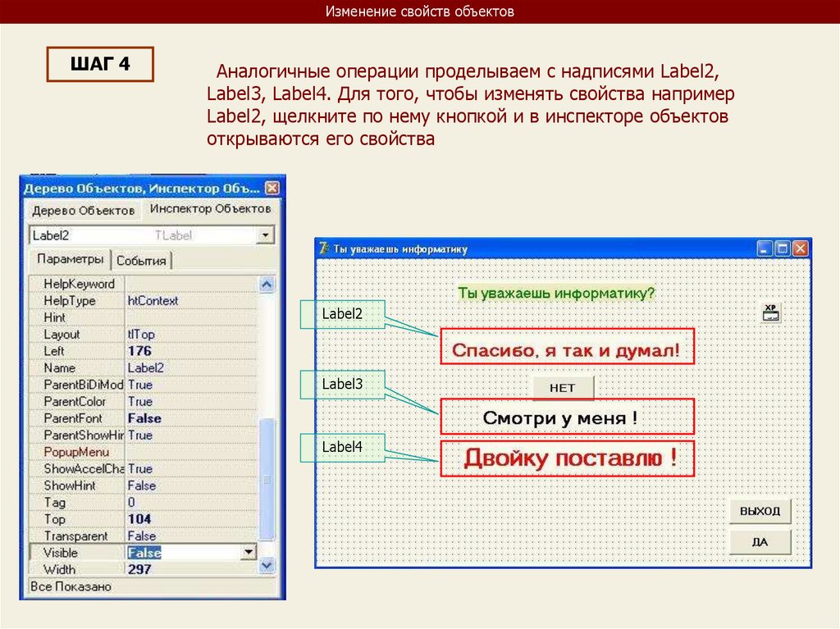Switch to the Инспектор Объектов tab
Image resolution: width=840 pixels, height=629 pixels.
click(x=210, y=208)
